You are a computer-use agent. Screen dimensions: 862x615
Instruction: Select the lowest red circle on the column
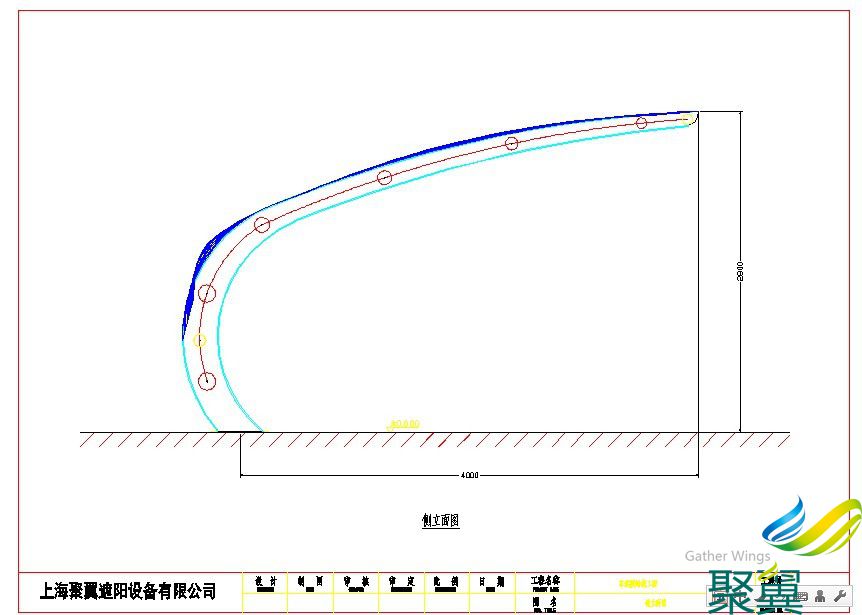[207, 381]
